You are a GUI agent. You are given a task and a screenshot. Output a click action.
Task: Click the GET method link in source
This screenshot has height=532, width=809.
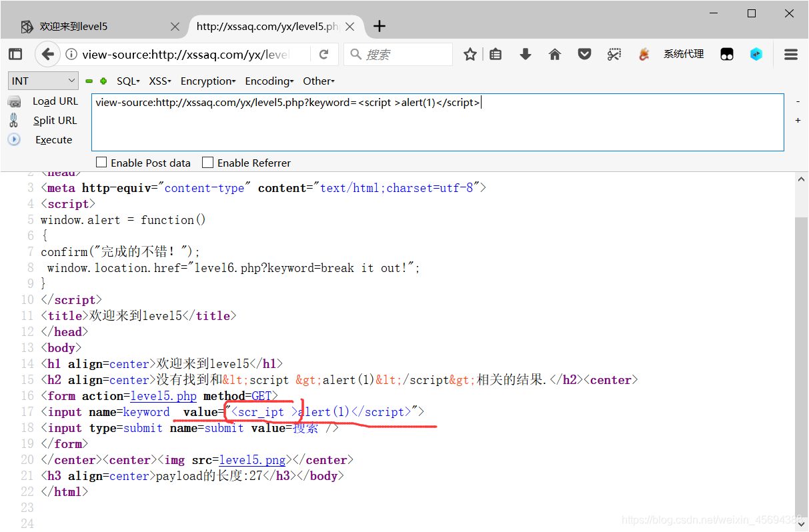pyautogui.click(x=261, y=396)
